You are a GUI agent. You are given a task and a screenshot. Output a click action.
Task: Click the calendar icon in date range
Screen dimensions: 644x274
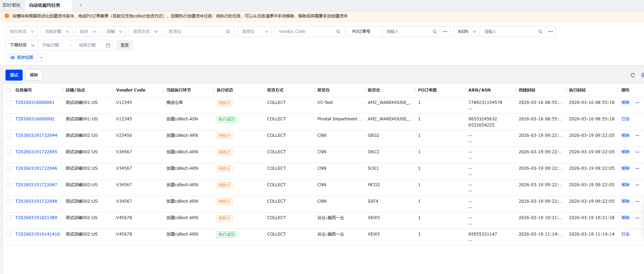coord(108,45)
